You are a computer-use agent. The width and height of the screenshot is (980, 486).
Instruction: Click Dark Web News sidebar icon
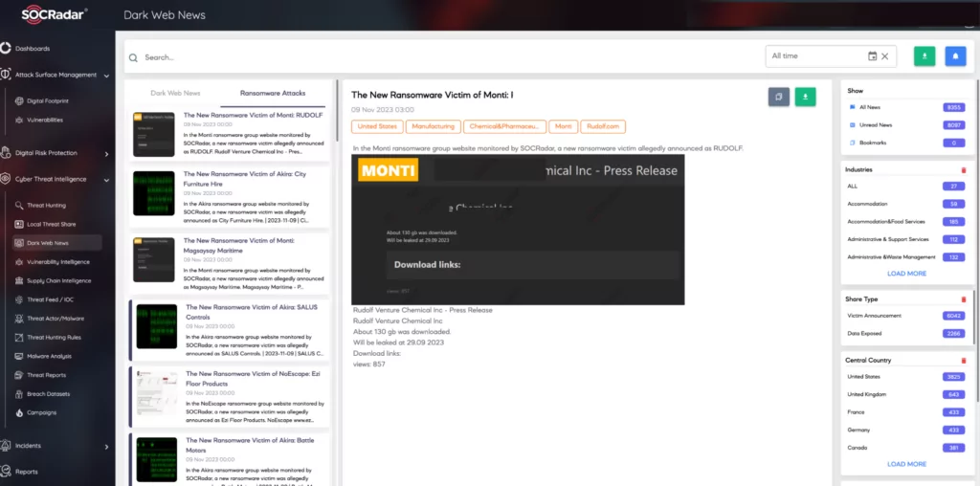tap(19, 243)
